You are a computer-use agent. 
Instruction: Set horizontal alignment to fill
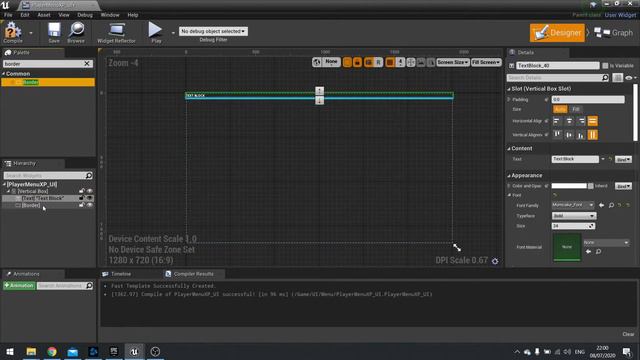(x=593, y=121)
